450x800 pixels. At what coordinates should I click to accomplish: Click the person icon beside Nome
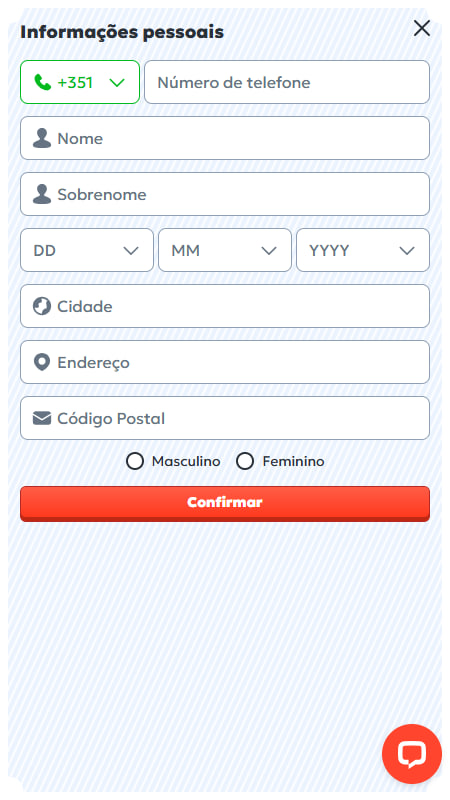pyautogui.click(x=42, y=138)
